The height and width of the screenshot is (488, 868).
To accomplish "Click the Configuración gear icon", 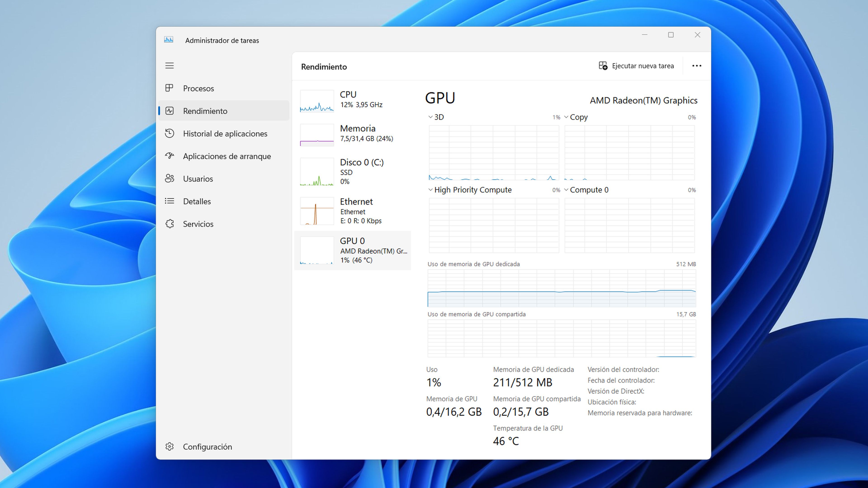I will [170, 447].
